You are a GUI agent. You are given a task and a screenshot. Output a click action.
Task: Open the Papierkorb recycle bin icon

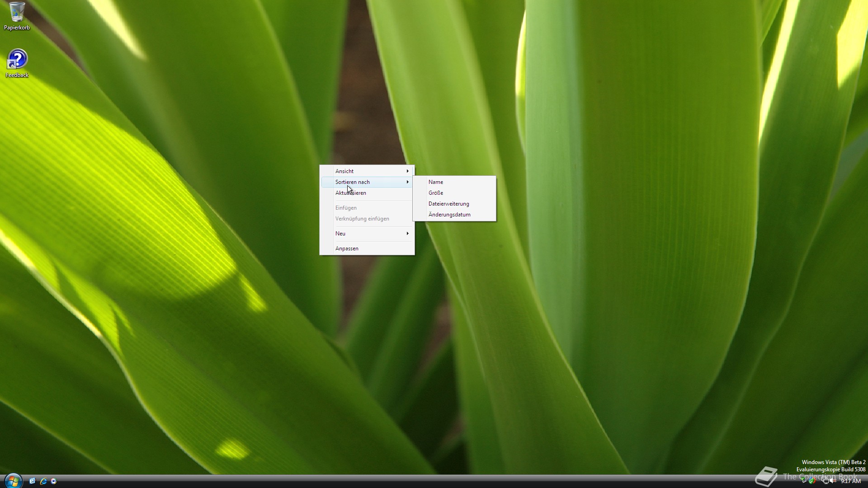17,16
